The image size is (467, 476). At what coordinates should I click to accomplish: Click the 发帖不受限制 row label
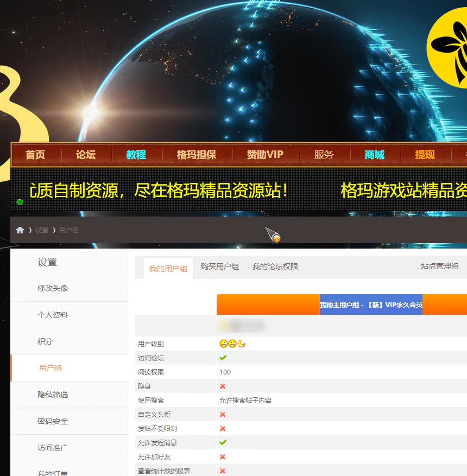157,429
